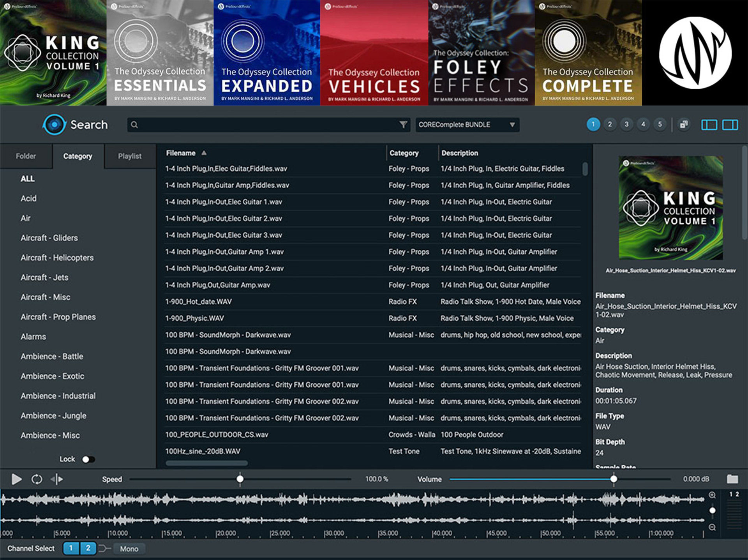The image size is (748, 560).
Task: Open King Collection Volume 1 banner
Action: [x=53, y=53]
